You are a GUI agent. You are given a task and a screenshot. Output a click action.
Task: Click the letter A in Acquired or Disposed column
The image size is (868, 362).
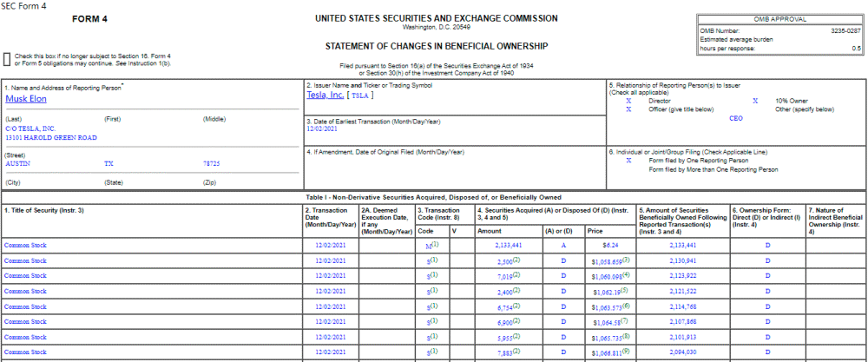click(x=563, y=245)
